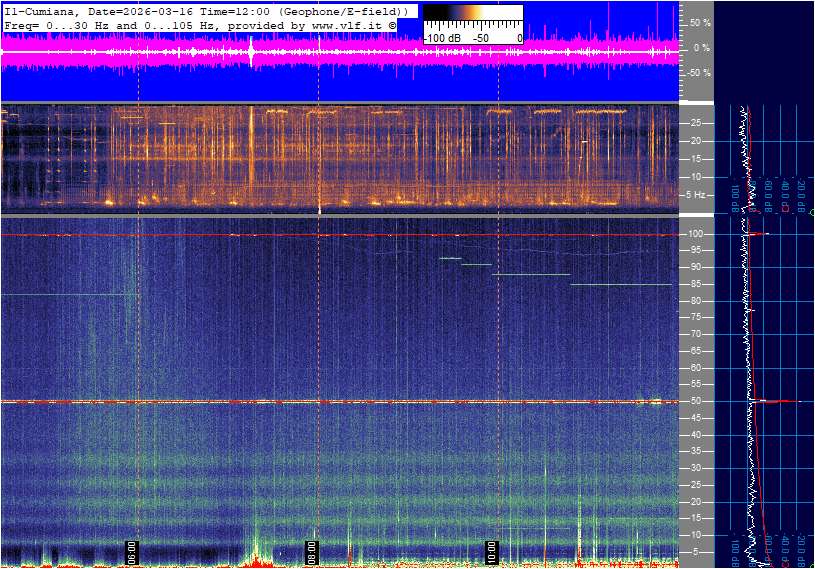Viewport: 815px width, 569px height.
Task: Click the 06:00 time marker
Action: (x=131, y=552)
